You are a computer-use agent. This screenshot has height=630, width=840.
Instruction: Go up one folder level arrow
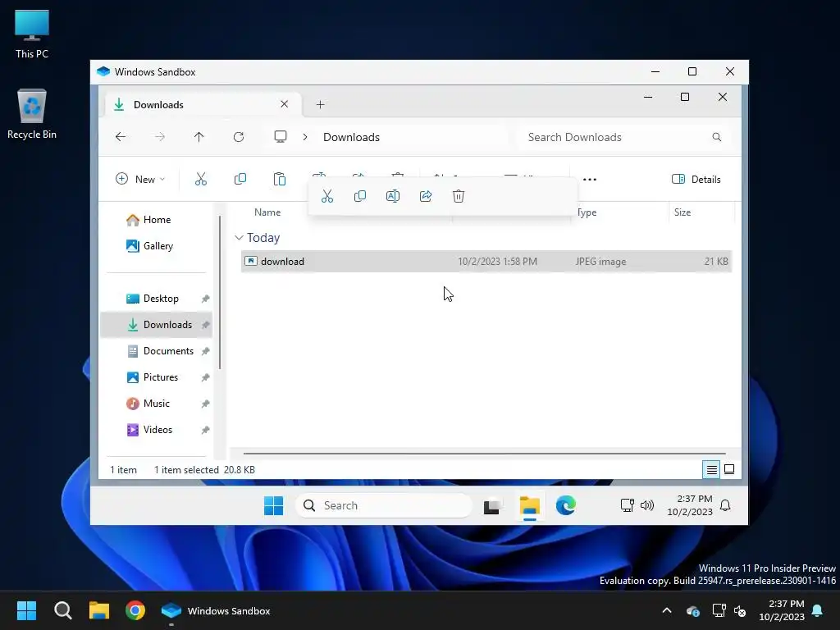[199, 137]
